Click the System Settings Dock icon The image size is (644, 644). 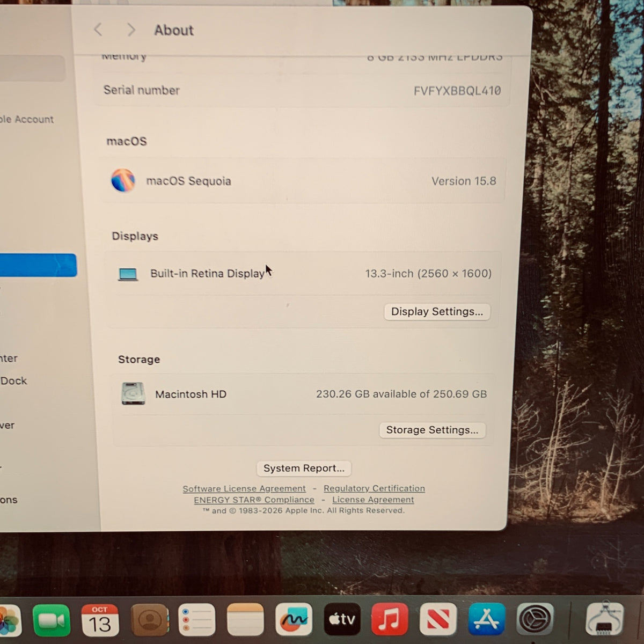(x=535, y=620)
